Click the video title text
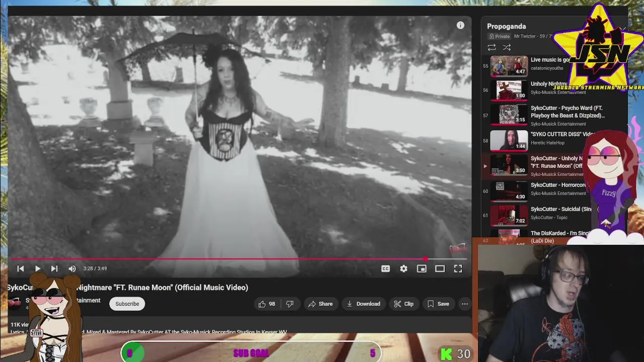644x362 pixels. pyautogui.click(x=127, y=288)
